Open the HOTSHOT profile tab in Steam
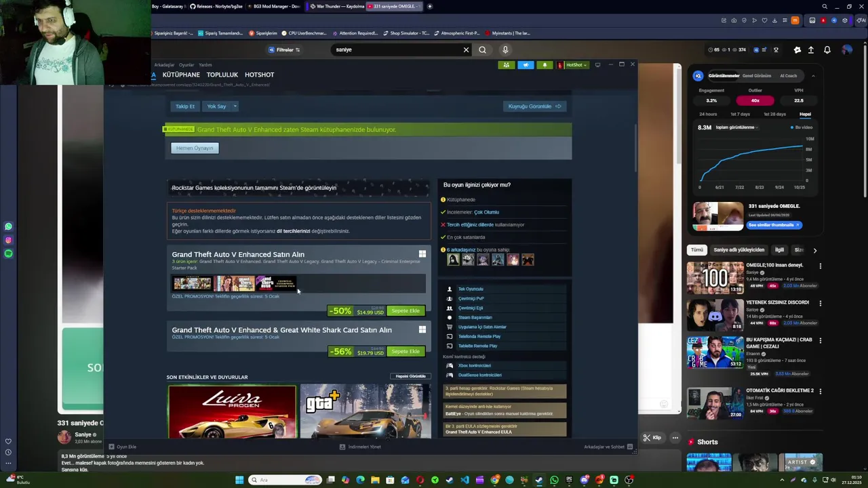This screenshot has height=488, width=868. coord(259,75)
